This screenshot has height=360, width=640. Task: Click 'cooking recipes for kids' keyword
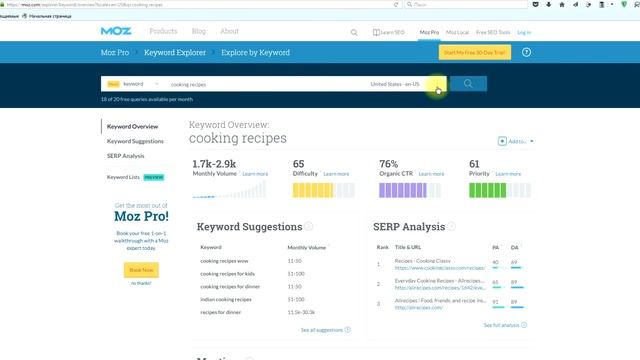227,274
